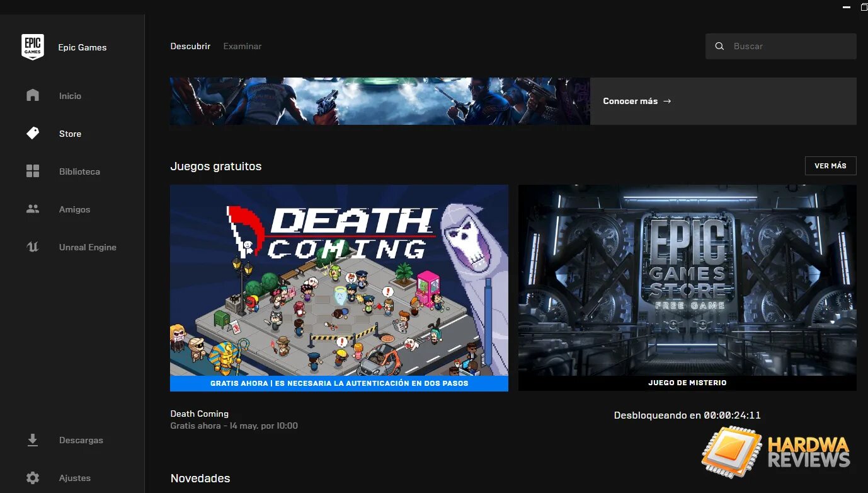The image size is (868, 493).
Task: Click the Death Coming title link
Action: (x=199, y=414)
